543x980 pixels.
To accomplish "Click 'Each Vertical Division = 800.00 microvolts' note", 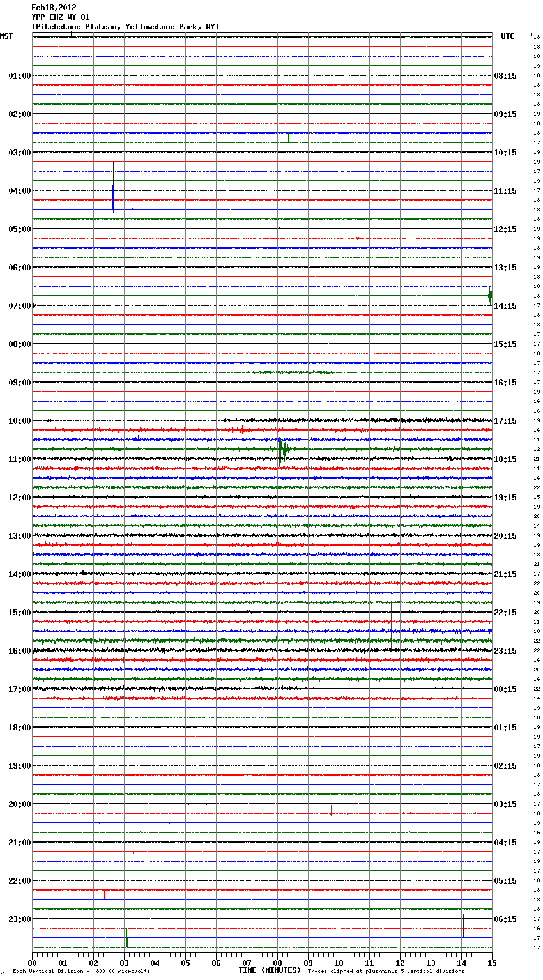I will [81, 972].
